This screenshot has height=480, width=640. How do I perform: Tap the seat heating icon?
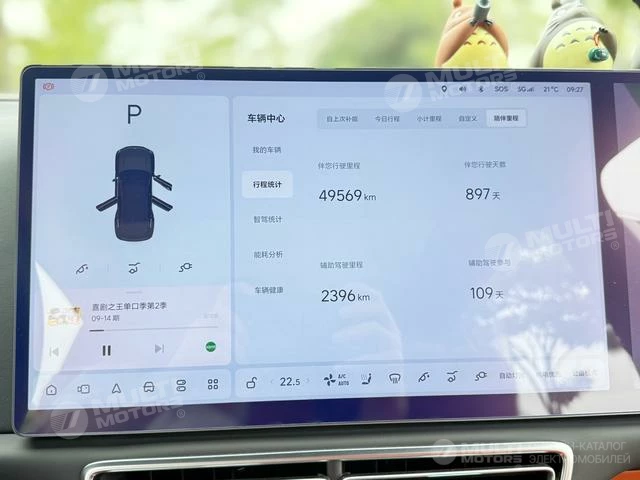tap(366, 379)
